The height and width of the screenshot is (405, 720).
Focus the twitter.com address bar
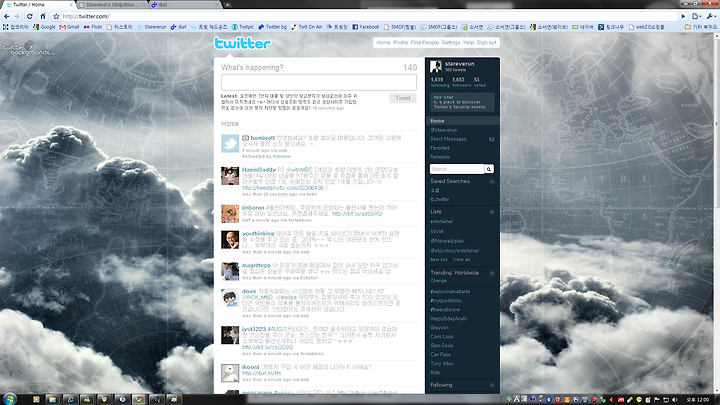(367, 16)
